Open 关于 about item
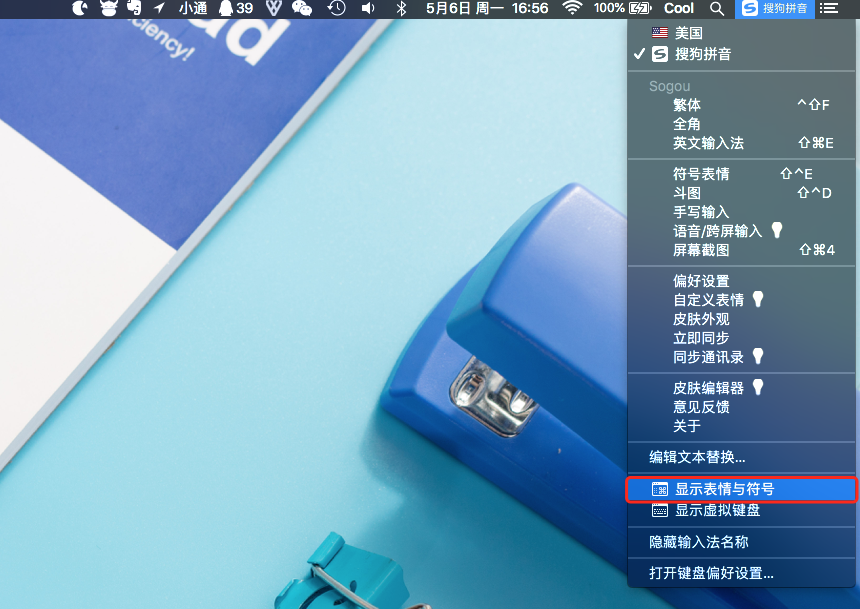This screenshot has height=609, width=860. click(742, 426)
